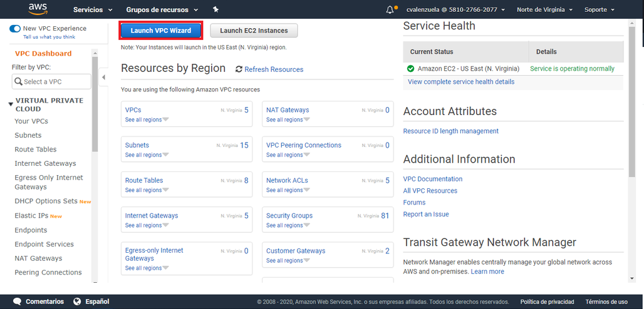This screenshot has width=644, height=309.
Task: Expand See all regions under Customer Gateways
Action: (x=288, y=261)
